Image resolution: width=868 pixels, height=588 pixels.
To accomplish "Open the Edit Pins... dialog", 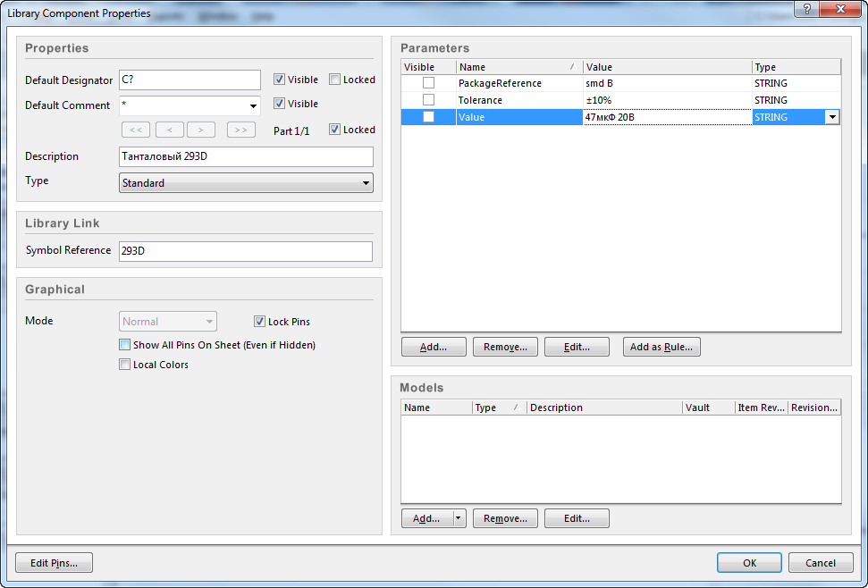I will (54, 563).
